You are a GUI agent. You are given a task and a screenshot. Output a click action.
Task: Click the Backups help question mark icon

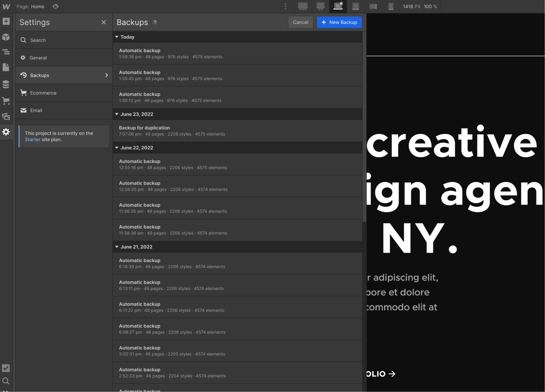(x=155, y=22)
